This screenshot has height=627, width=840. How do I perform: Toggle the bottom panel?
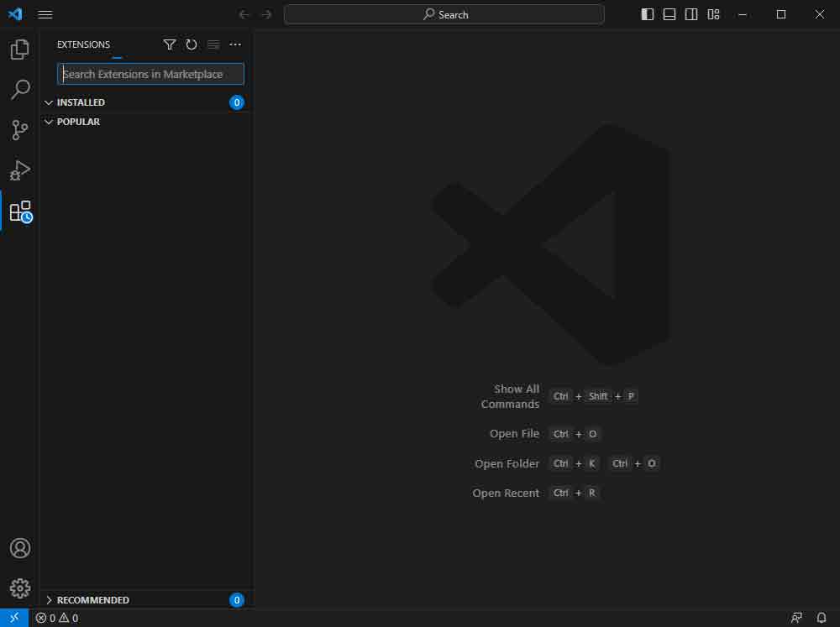pos(669,14)
